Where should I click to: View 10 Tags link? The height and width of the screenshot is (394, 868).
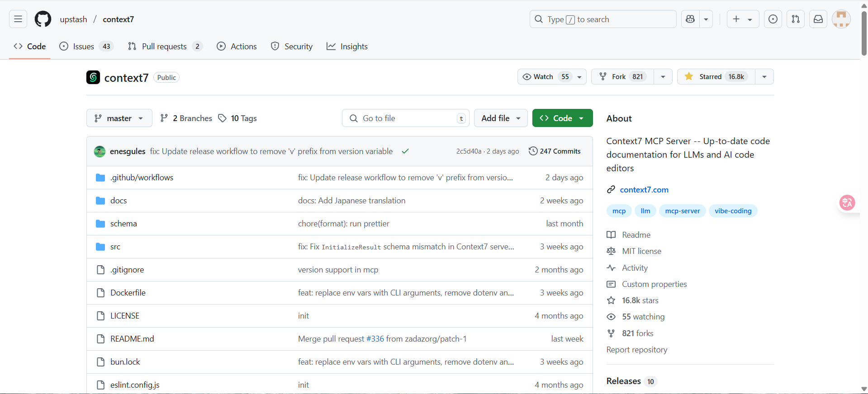[x=237, y=118]
